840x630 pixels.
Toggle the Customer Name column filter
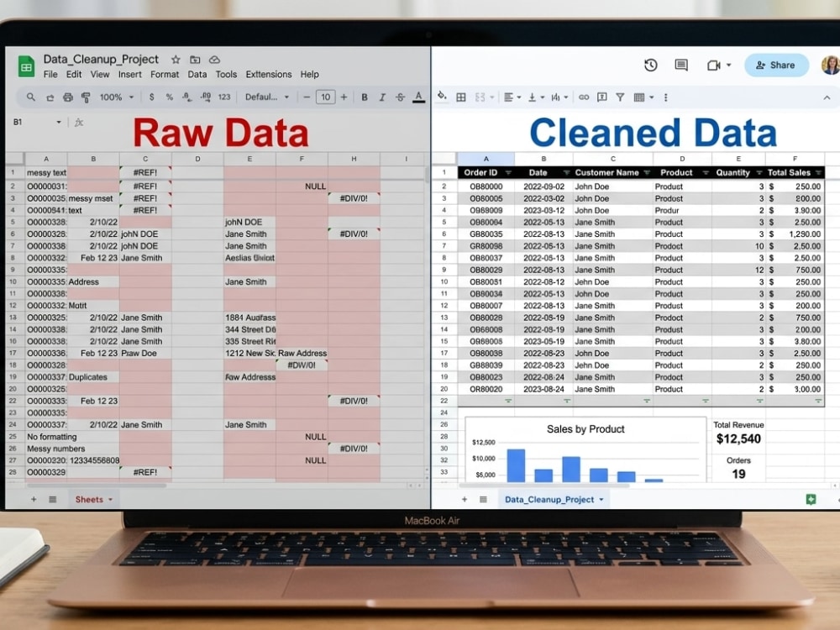[647, 172]
